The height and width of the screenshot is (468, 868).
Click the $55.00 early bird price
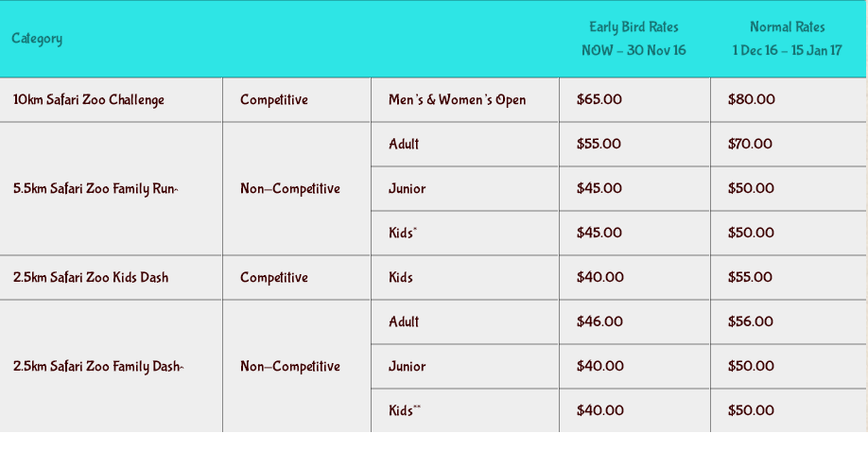tap(599, 144)
